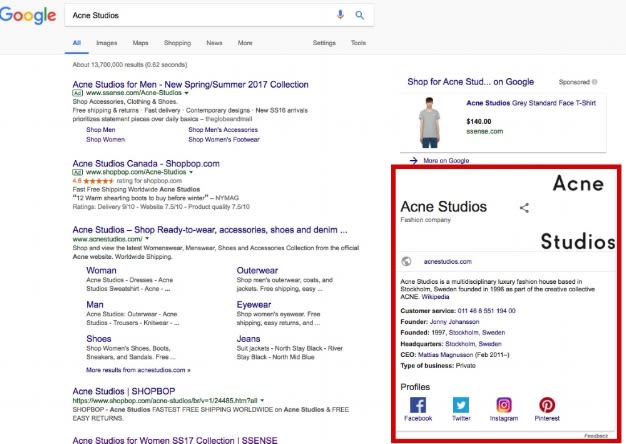Click globe icon beside acnestudios.com
This screenshot has height=444, width=626.
point(406,262)
